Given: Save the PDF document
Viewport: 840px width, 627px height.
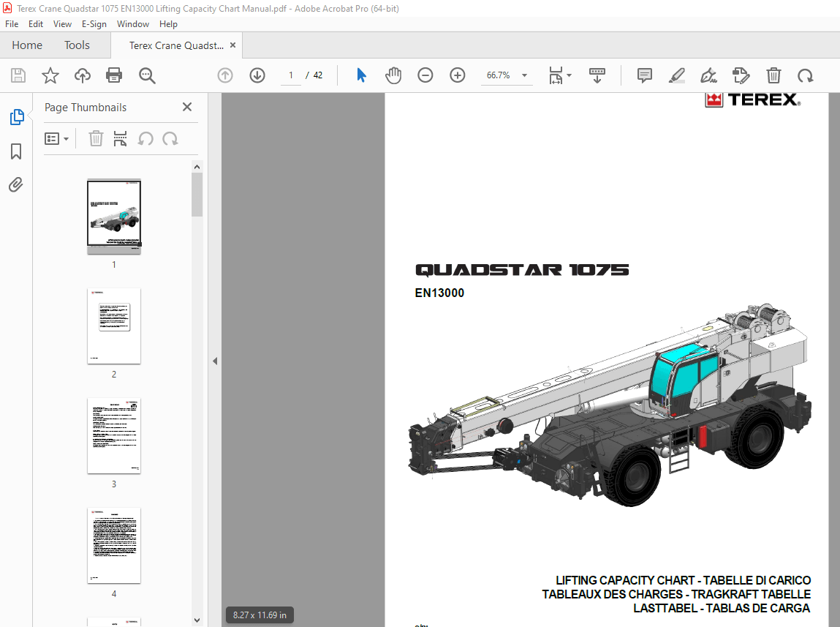Looking at the screenshot, I should click(18, 75).
